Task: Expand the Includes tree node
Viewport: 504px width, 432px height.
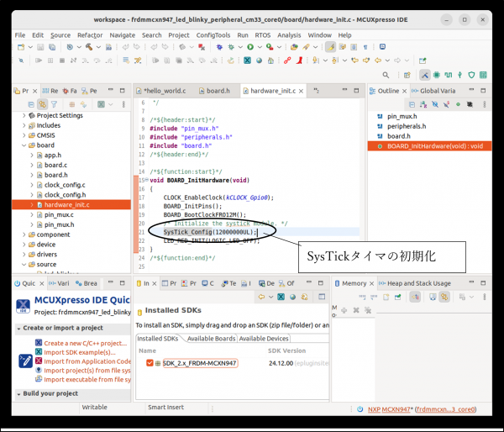Action: point(24,125)
